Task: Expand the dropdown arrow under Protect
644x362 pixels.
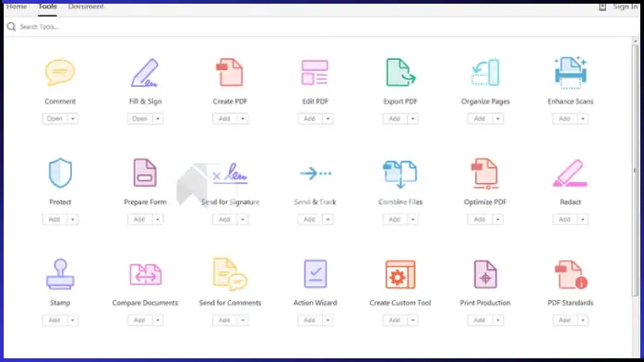Action: coord(73,220)
